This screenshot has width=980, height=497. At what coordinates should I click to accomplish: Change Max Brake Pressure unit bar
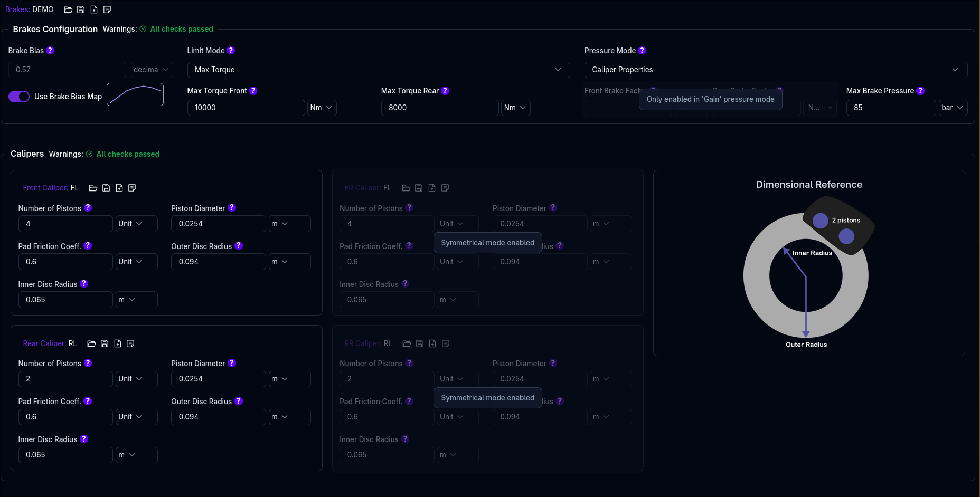[953, 108]
